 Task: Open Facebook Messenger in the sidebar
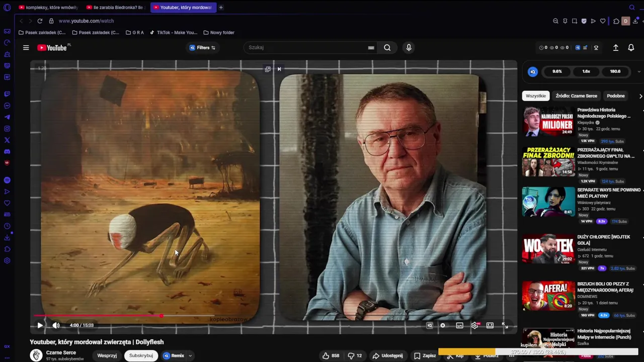click(7, 106)
